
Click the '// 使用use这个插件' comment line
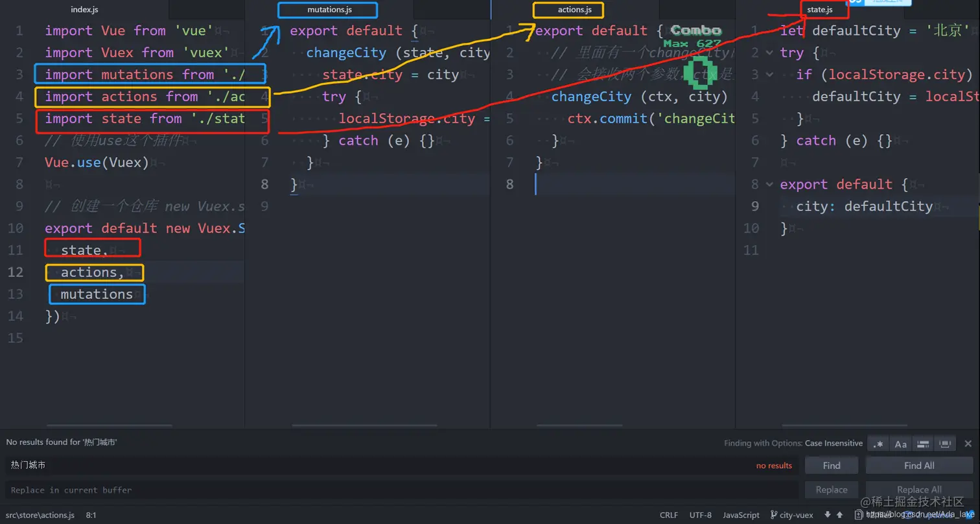pyautogui.click(x=115, y=141)
